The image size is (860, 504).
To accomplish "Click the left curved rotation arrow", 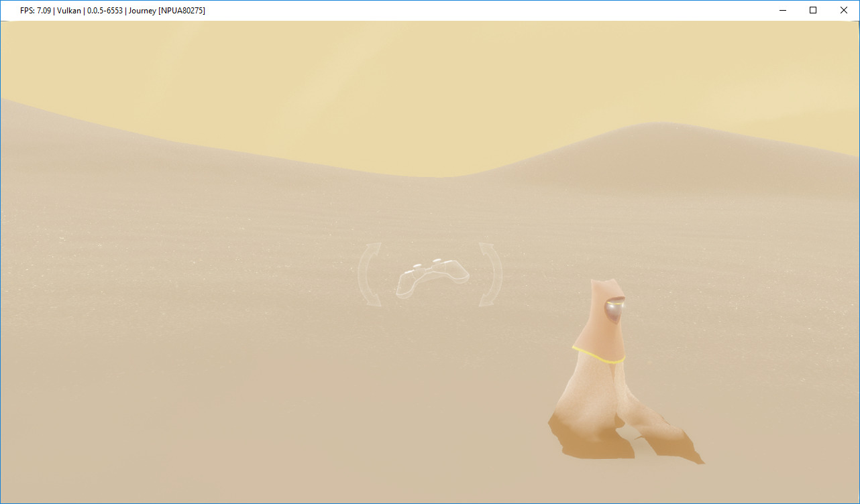I will [x=370, y=275].
